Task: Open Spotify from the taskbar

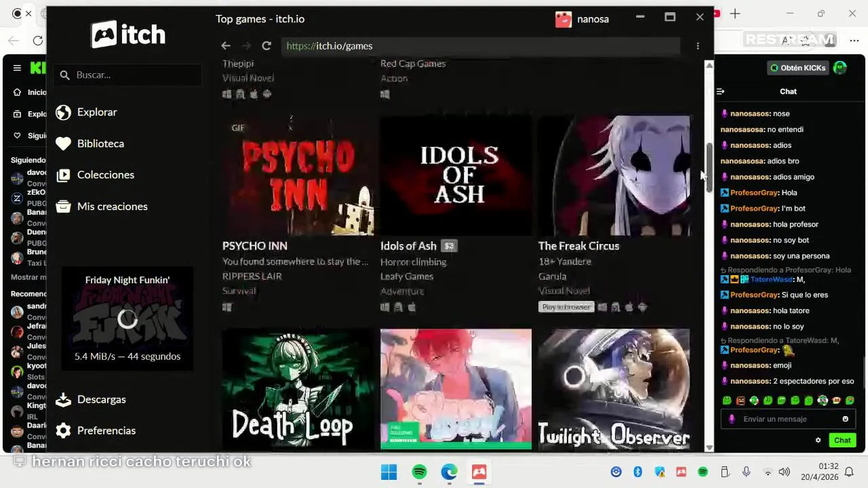Action: pyautogui.click(x=419, y=472)
